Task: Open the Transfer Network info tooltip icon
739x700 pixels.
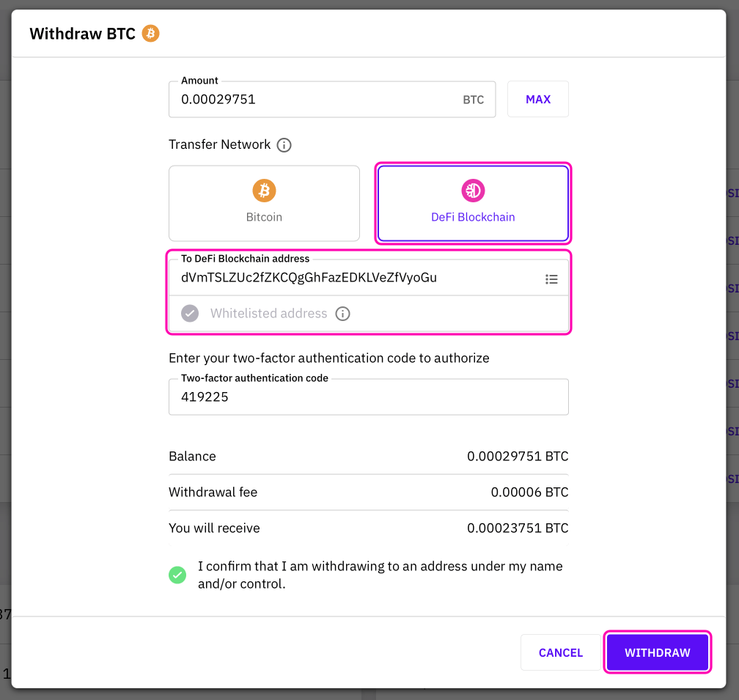Action: click(x=284, y=145)
